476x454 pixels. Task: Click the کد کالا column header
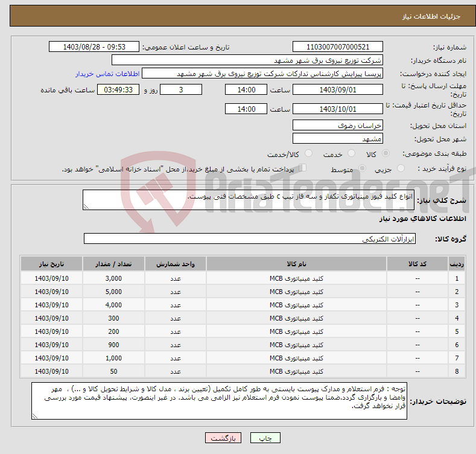417,264
